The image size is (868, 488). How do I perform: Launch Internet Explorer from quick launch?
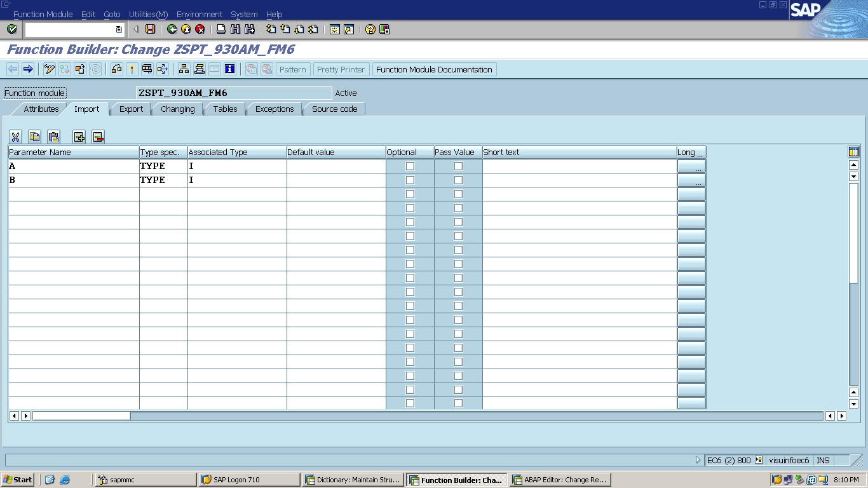(x=64, y=480)
